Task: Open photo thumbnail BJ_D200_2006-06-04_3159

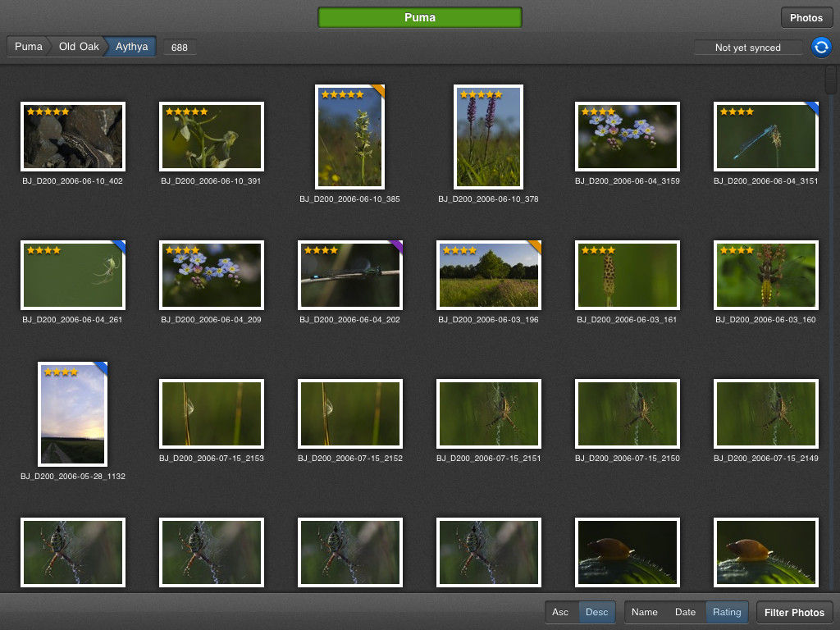Action: [628, 137]
